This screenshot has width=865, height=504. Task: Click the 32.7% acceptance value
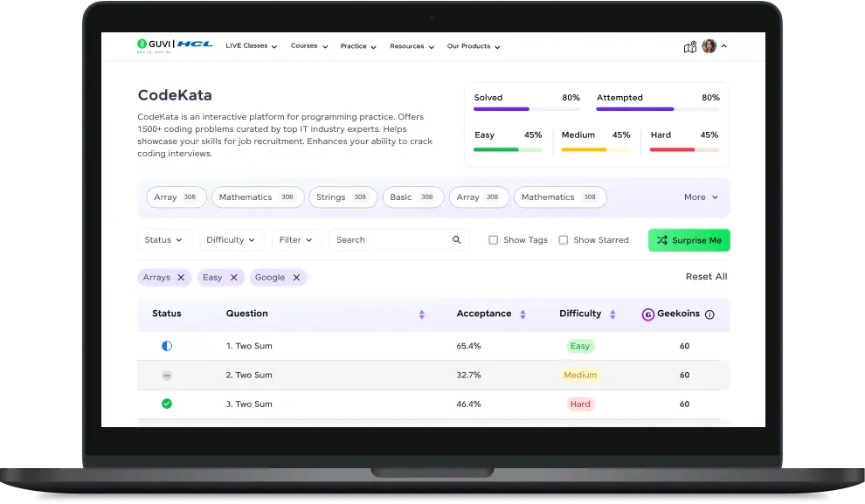tap(468, 375)
